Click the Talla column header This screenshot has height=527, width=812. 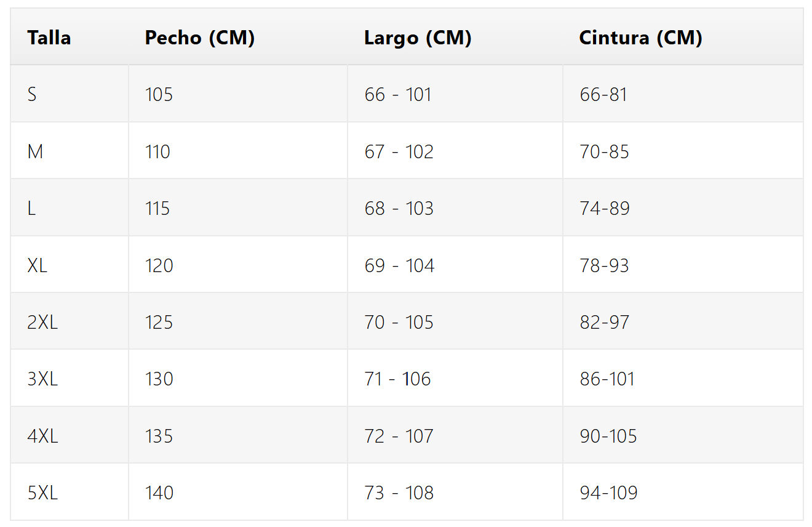pos(49,38)
